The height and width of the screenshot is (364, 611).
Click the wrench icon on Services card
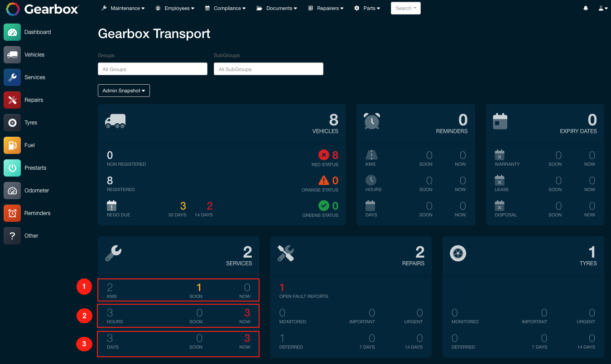[x=113, y=253]
